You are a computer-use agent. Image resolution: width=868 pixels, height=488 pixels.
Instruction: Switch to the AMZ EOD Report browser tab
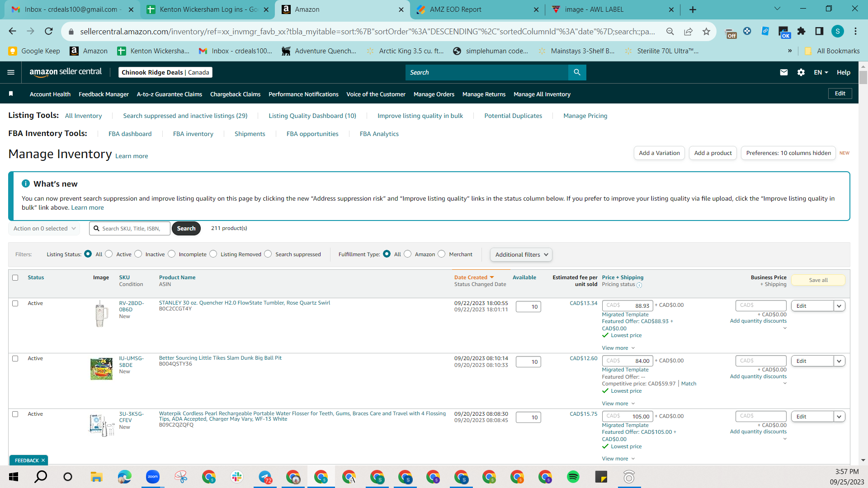pos(477,9)
